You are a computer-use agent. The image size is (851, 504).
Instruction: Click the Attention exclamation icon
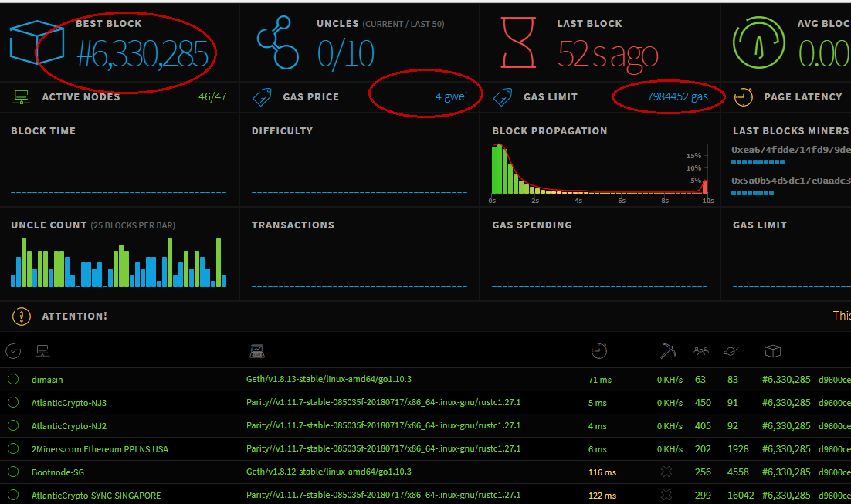pos(21,316)
